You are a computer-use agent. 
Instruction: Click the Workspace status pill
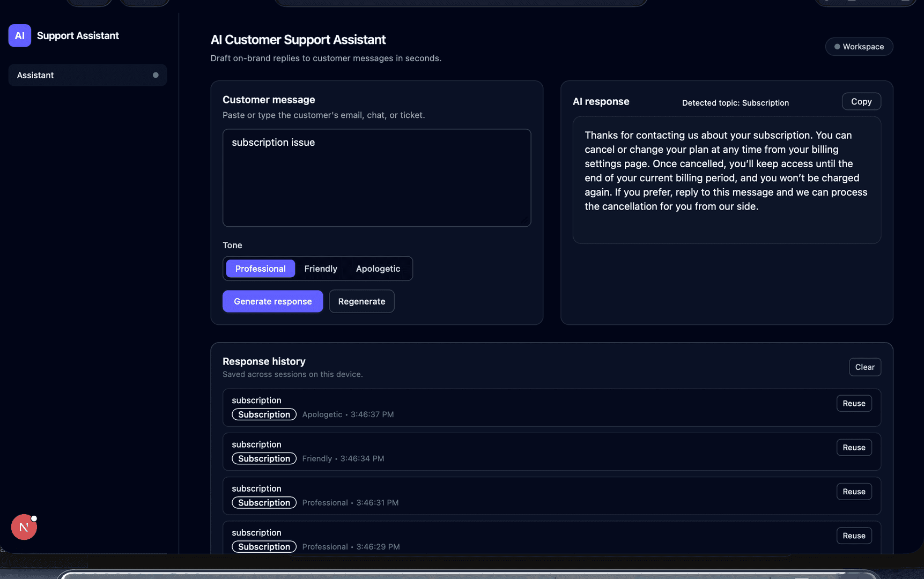[x=859, y=47]
